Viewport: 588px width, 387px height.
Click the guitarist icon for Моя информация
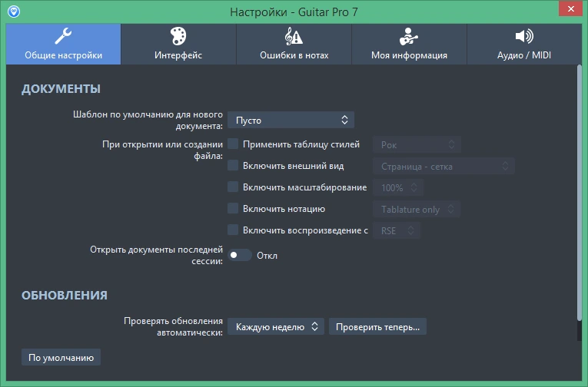(409, 36)
